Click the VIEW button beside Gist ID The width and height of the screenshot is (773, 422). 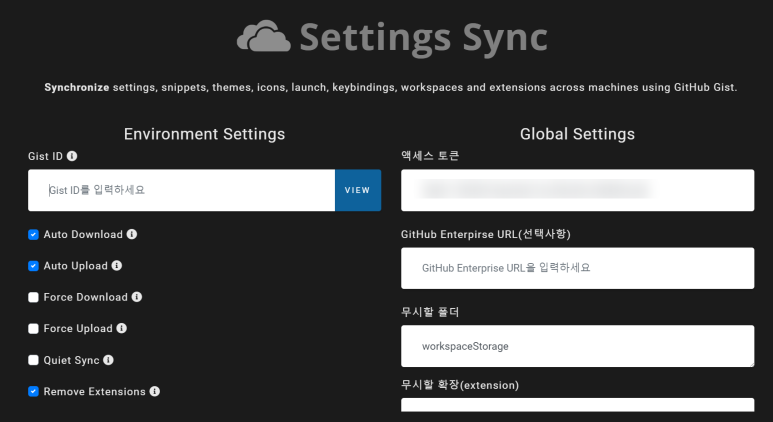358,190
